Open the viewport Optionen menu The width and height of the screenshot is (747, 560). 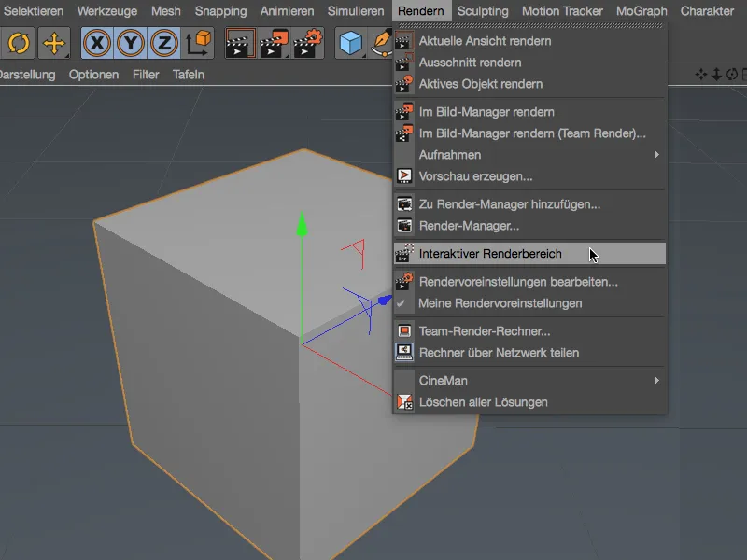click(x=94, y=75)
